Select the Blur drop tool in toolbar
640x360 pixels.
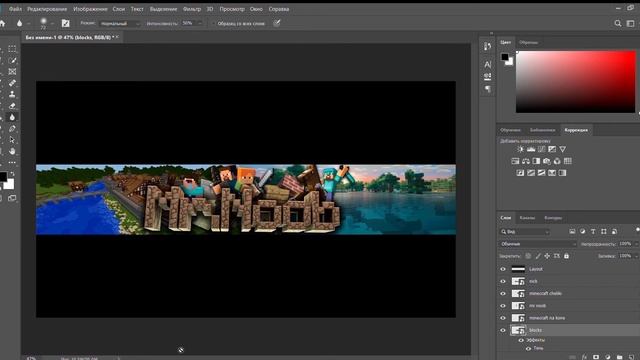[12, 117]
